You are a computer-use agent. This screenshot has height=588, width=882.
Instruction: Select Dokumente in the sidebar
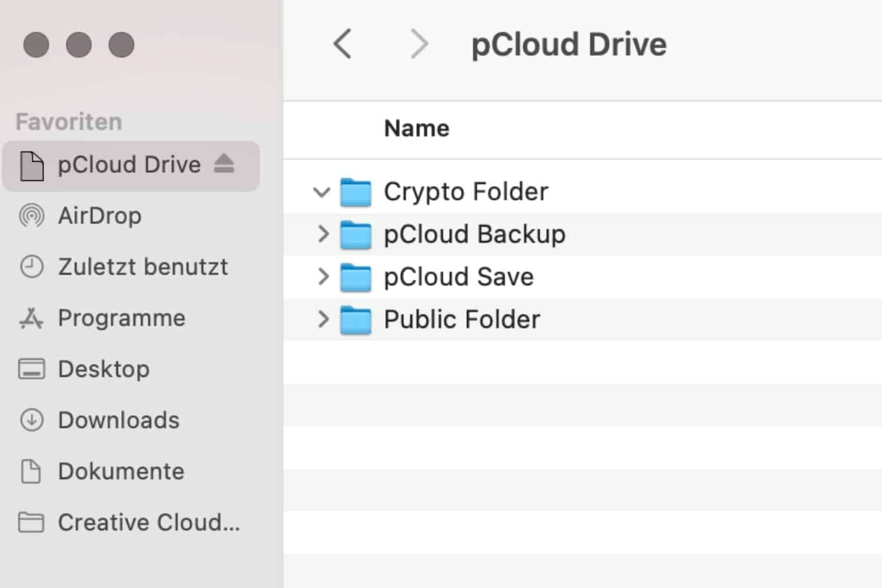121,472
